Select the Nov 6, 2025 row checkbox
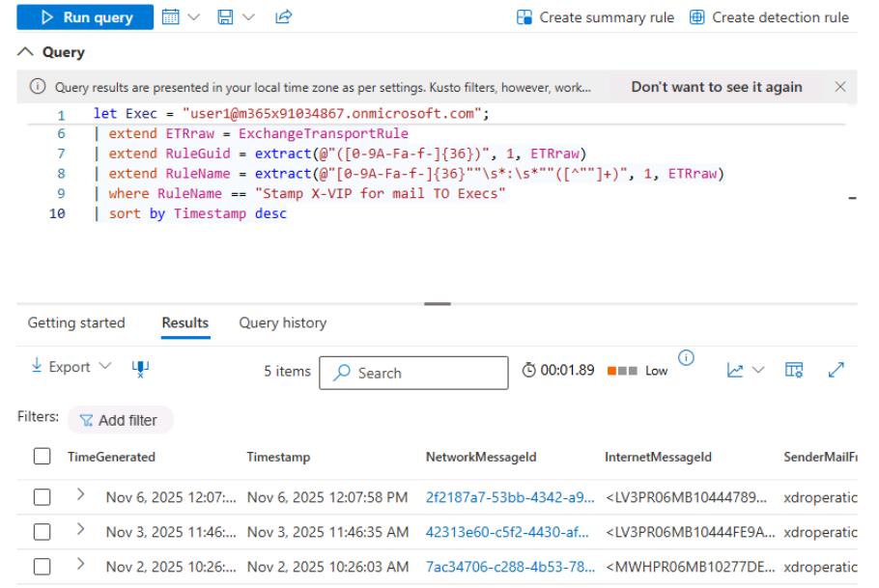 [x=41, y=495]
